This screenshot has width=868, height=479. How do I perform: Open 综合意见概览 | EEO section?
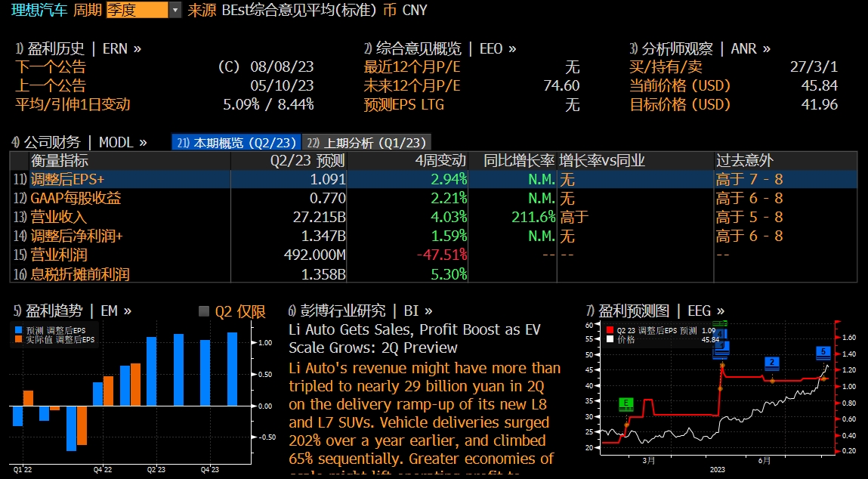coord(440,48)
